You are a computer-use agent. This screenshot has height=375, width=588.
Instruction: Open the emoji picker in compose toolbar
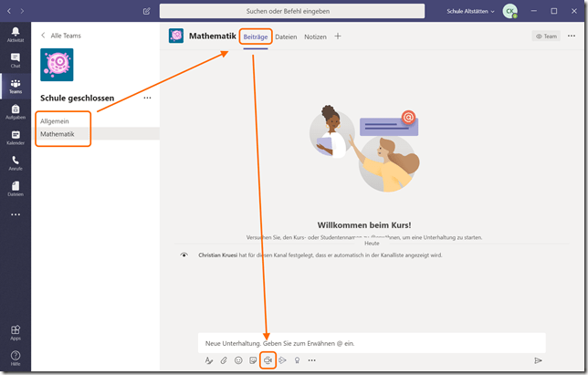[x=238, y=360]
